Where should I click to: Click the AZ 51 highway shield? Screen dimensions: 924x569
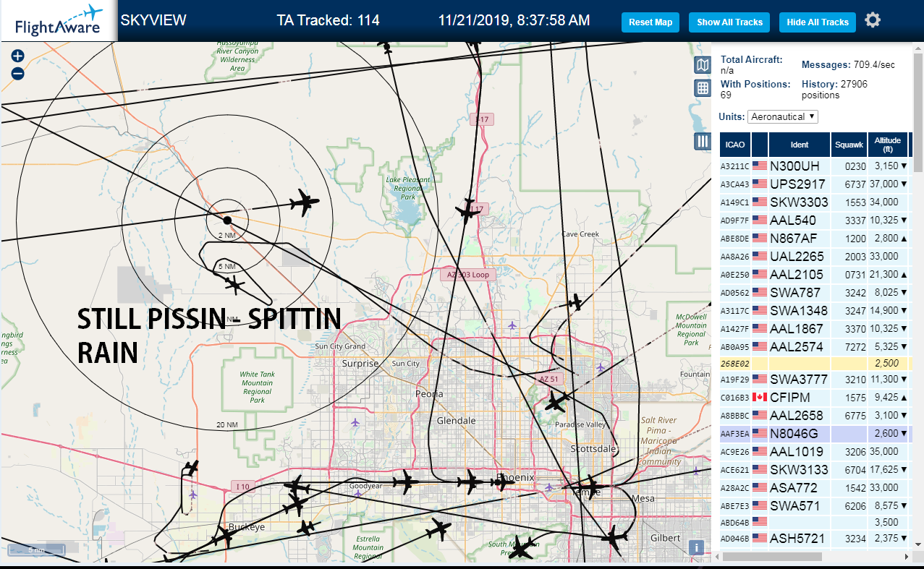coord(549,379)
